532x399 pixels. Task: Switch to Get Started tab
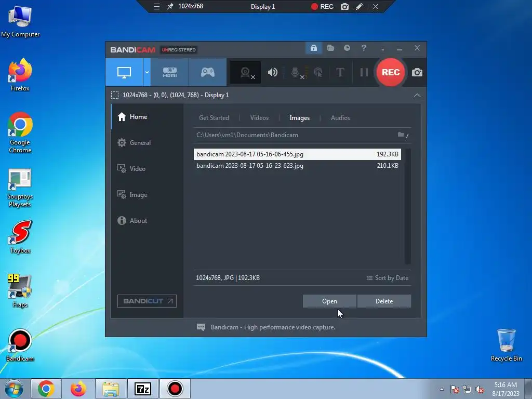(214, 118)
